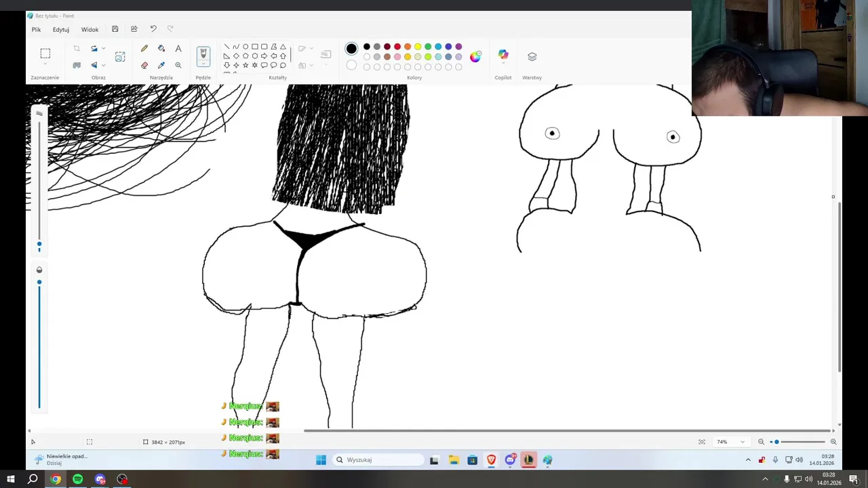Choose the five-point star shape
The image size is (868, 488).
245,65
